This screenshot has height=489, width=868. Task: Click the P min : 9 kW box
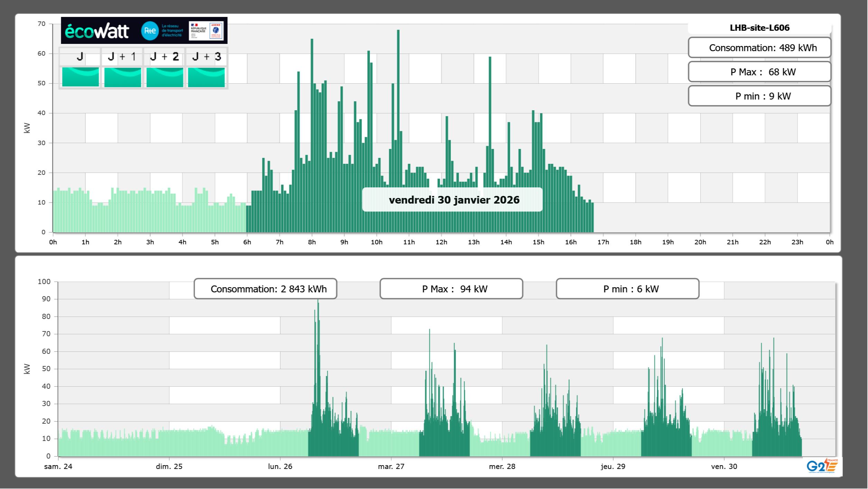tap(759, 96)
